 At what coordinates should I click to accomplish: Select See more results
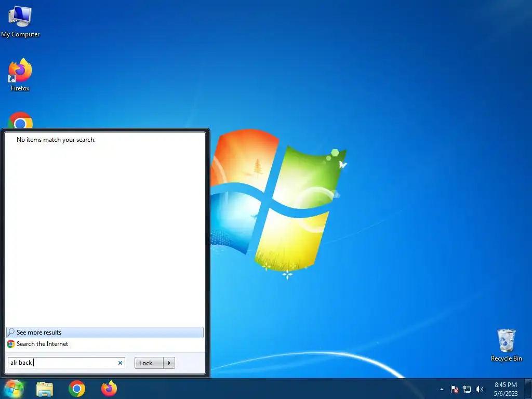coord(105,332)
